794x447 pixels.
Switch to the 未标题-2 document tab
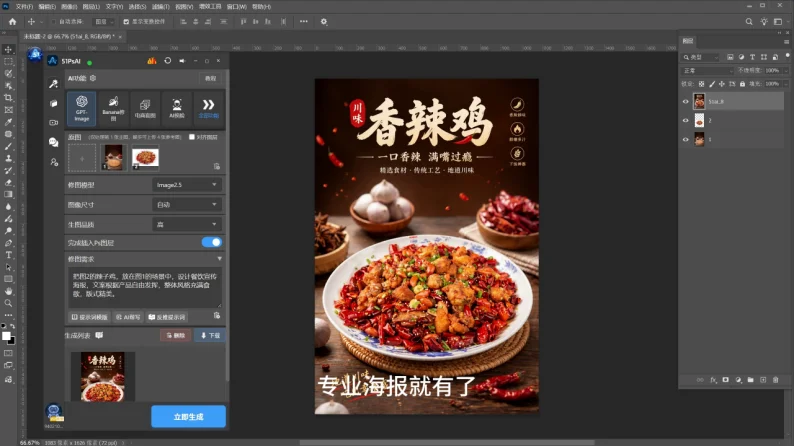tap(69, 36)
